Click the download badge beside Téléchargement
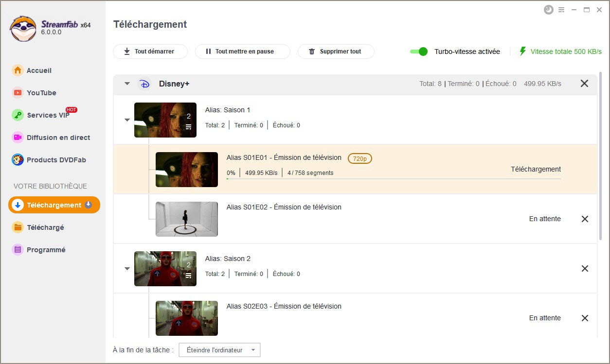The width and height of the screenshot is (610, 364). [x=88, y=205]
